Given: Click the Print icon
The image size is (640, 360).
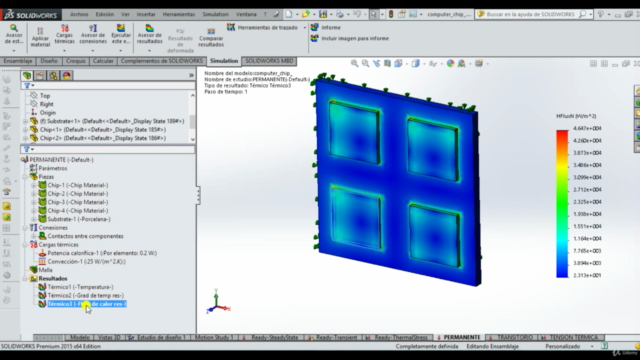Looking at the screenshot, I should (x=340, y=14).
